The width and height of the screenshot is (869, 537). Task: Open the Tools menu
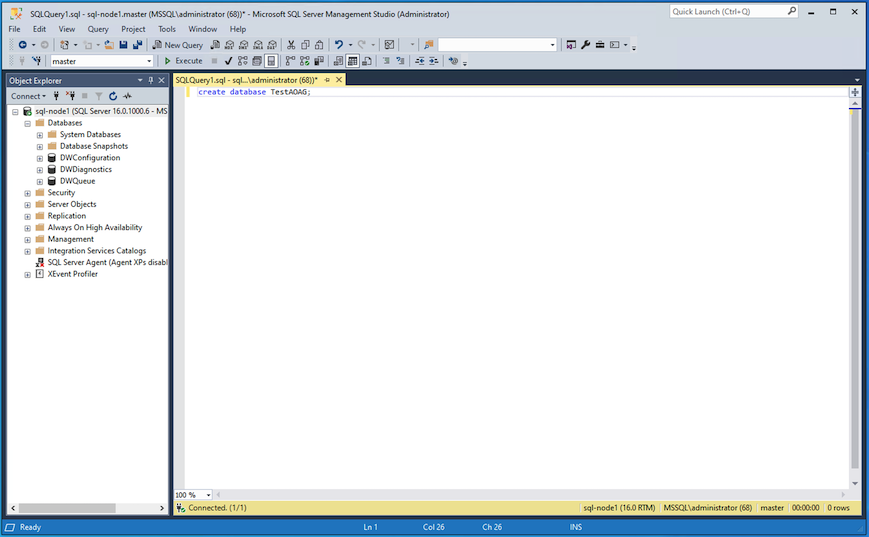point(167,29)
